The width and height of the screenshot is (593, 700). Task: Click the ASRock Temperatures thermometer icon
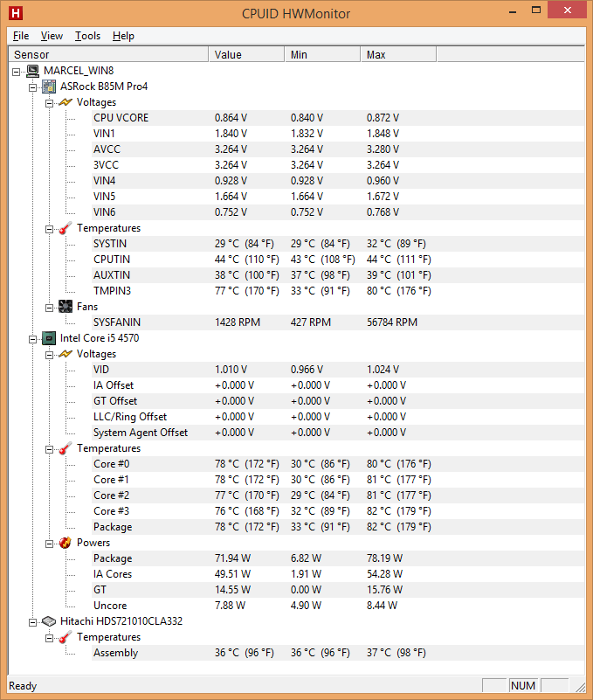click(x=66, y=228)
